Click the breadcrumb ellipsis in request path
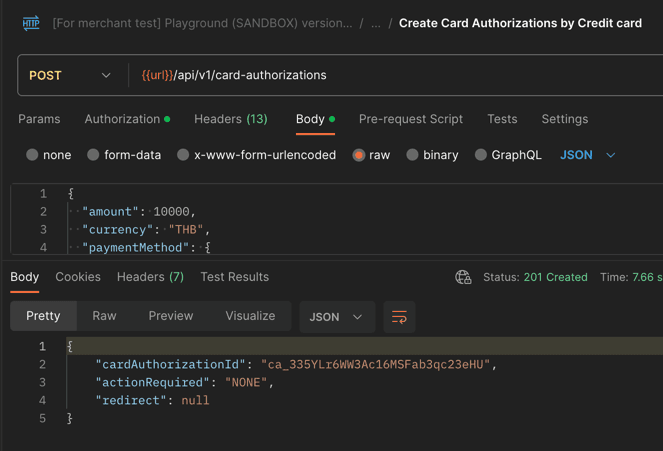Viewport: 663px width, 451px height. click(x=376, y=23)
